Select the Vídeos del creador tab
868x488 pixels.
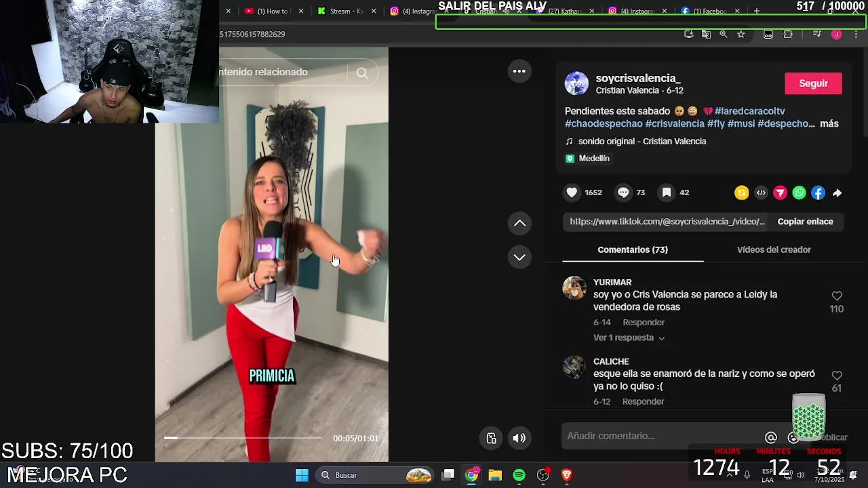[774, 249]
